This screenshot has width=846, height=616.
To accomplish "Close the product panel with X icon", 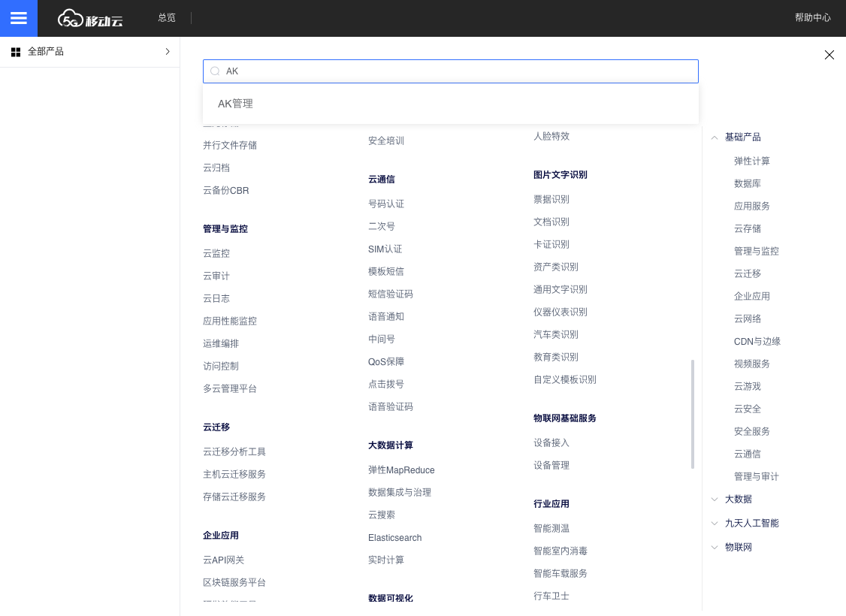I will coord(829,55).
